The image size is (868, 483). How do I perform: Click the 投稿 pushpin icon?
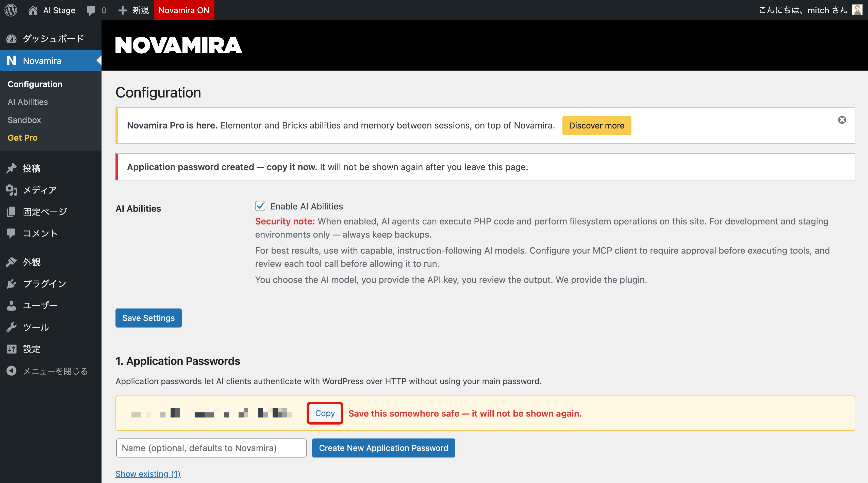(x=11, y=168)
